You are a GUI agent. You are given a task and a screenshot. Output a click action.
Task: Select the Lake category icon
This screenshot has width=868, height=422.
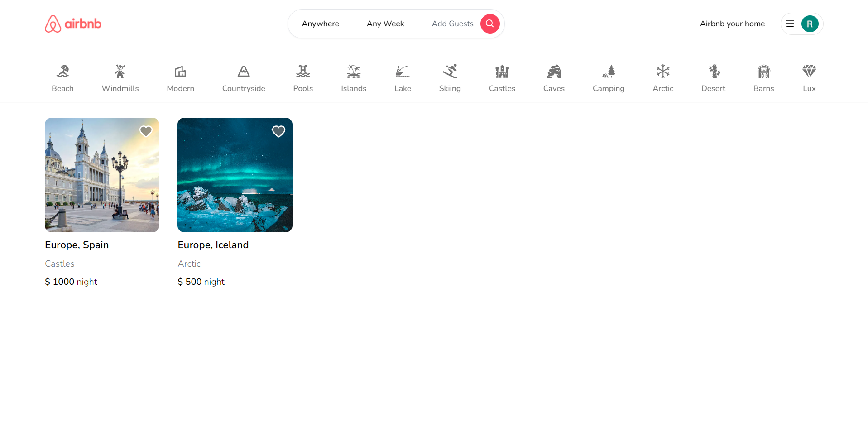pos(403,71)
